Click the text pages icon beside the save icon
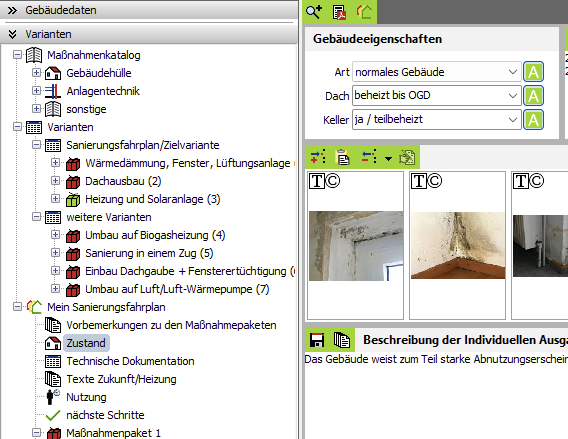568x439 pixels. coord(342,340)
